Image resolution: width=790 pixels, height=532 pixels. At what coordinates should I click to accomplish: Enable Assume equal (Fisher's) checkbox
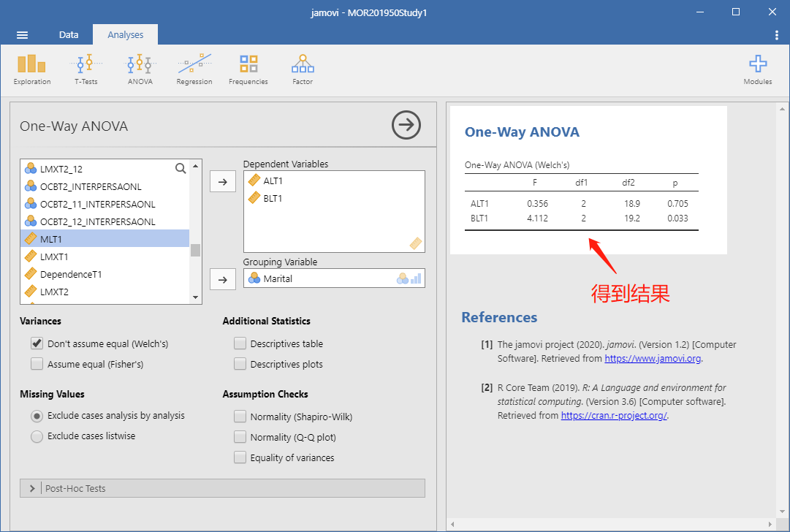point(37,364)
